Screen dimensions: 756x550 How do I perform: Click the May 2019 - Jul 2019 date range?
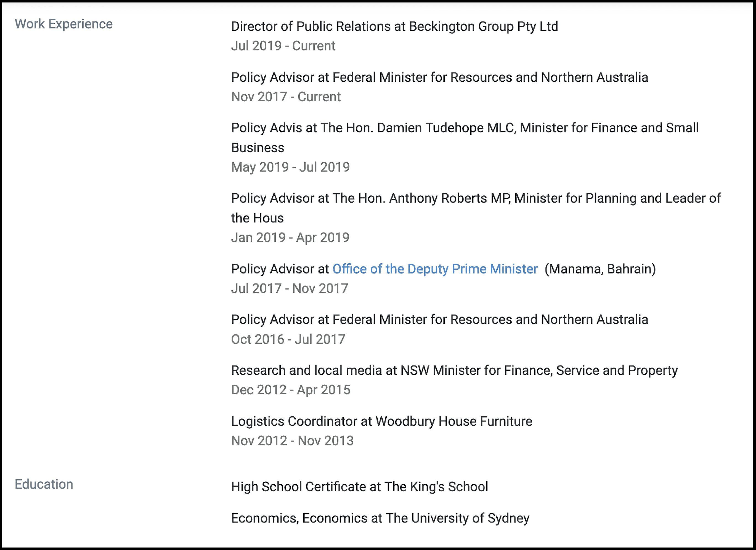point(290,167)
